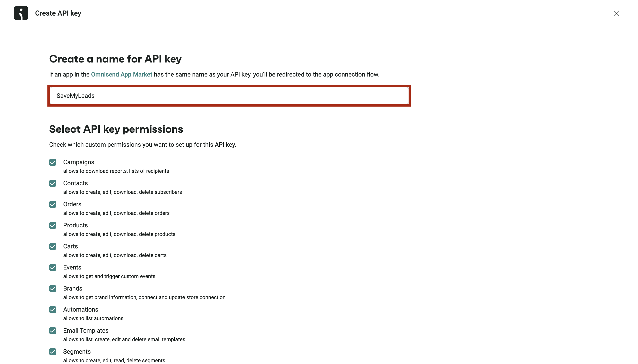Screen dimensions: 638x364
Task: Click the Events permission label
Action: (72, 267)
